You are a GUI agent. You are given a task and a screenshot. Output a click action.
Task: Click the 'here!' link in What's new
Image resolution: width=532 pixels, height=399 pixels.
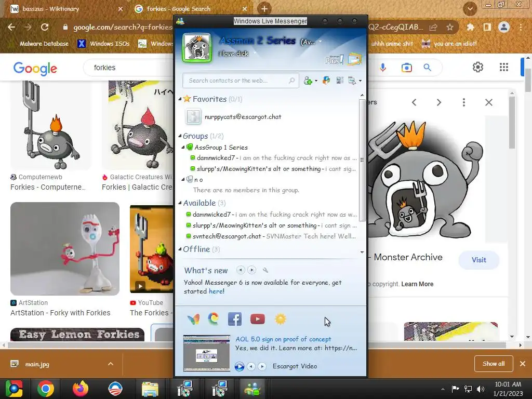[x=217, y=291]
